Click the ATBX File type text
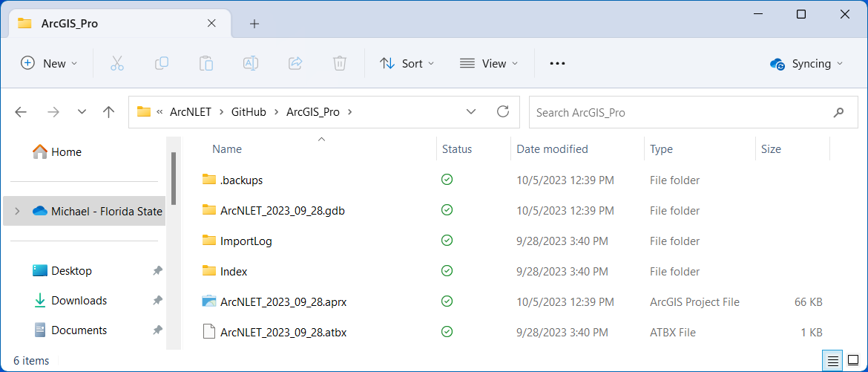This screenshot has height=372, width=868. pyautogui.click(x=673, y=333)
